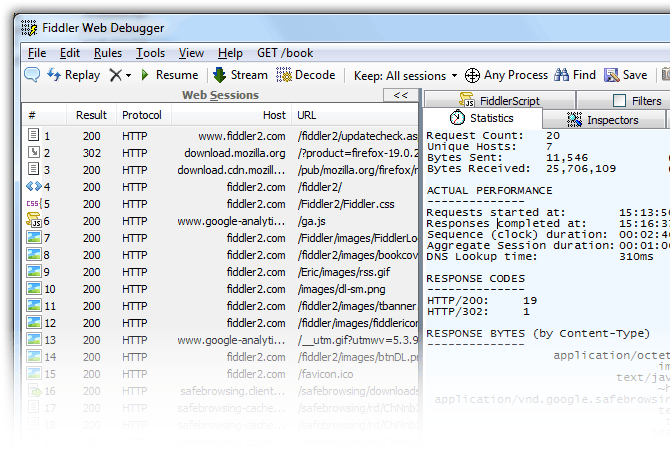Screen dimensions: 670x470
Task: Open the Rules menu
Action: (108, 53)
